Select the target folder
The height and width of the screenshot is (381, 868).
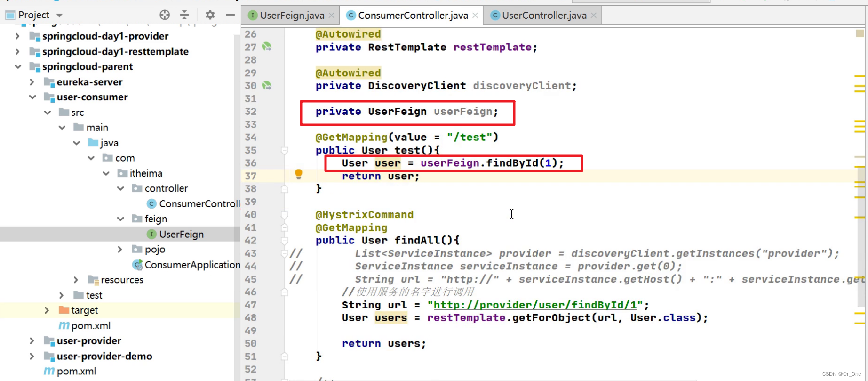click(84, 310)
